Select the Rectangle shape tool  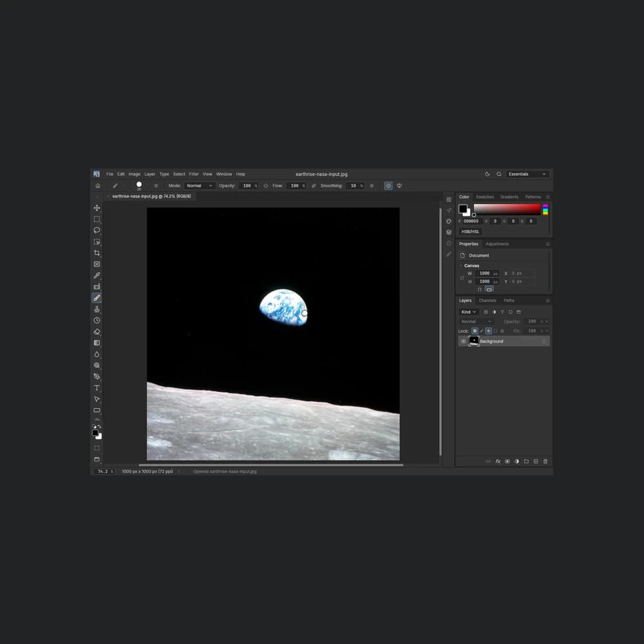click(97, 410)
